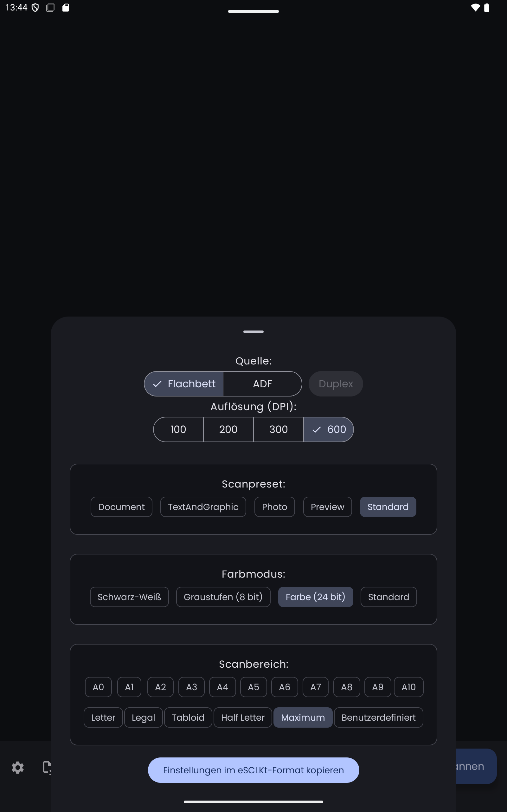Screen dimensions: 507x812
Task: Choose Letter as scan area
Action: (x=103, y=717)
